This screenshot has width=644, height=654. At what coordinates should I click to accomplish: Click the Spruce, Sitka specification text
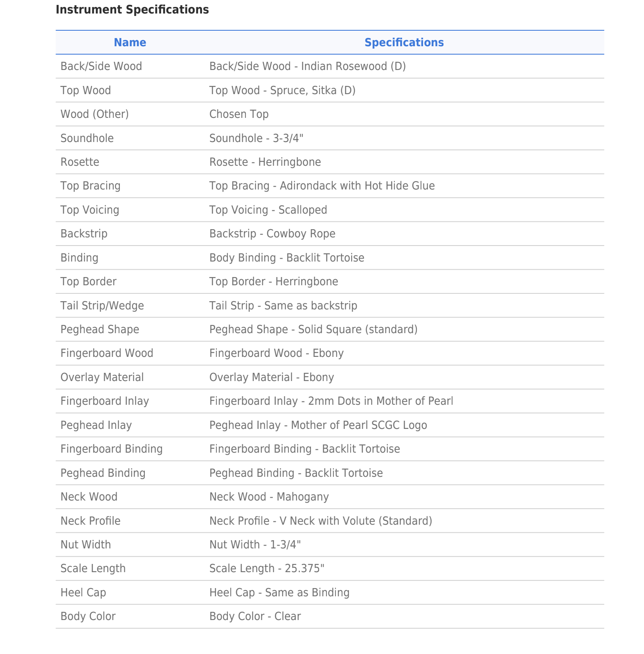313,90
